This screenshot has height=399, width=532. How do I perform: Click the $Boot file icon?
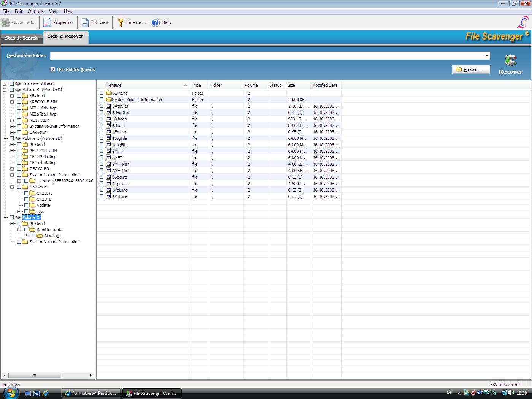click(x=109, y=125)
